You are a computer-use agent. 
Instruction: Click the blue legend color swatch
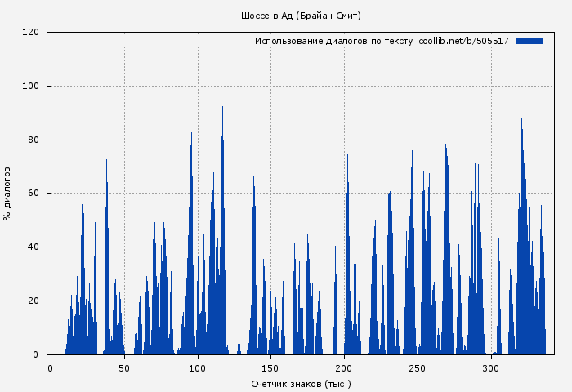[530, 41]
